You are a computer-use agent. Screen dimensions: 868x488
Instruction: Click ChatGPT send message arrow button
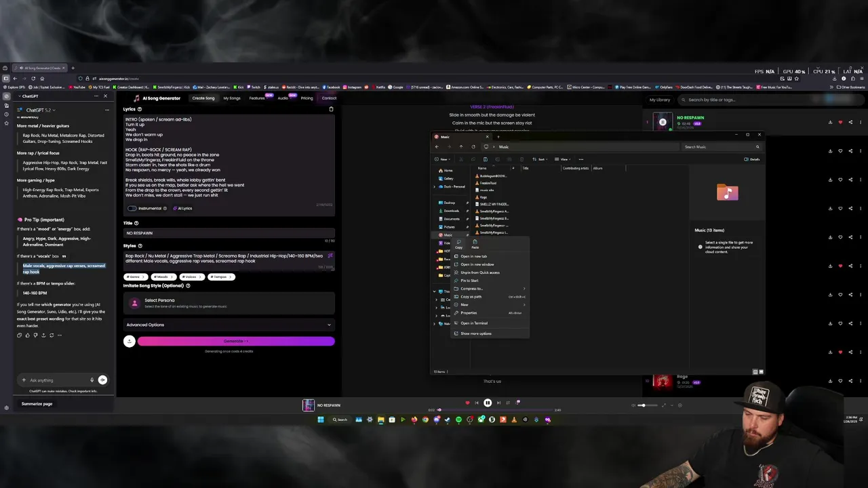tap(102, 380)
